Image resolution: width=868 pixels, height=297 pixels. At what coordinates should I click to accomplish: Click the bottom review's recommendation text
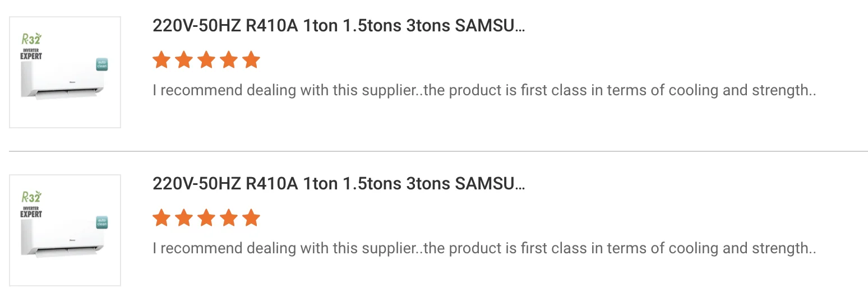pyautogui.click(x=484, y=248)
